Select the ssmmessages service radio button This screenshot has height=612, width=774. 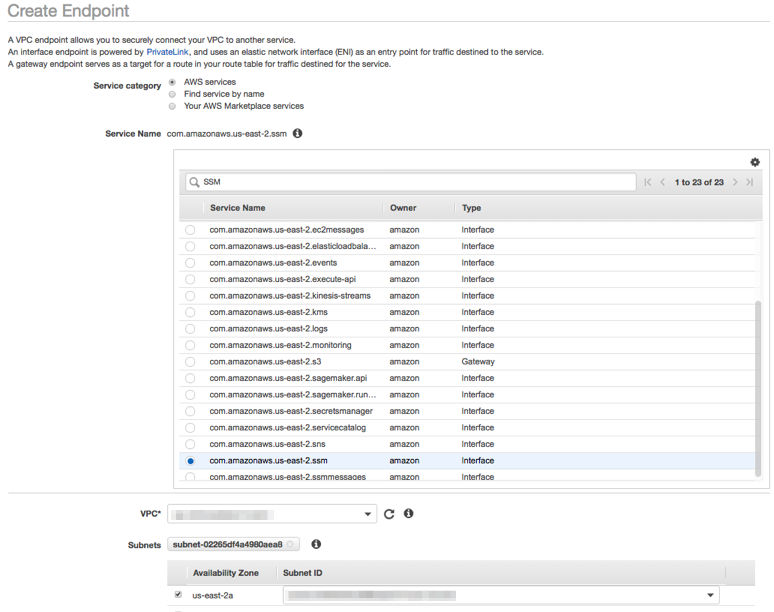[x=190, y=477]
